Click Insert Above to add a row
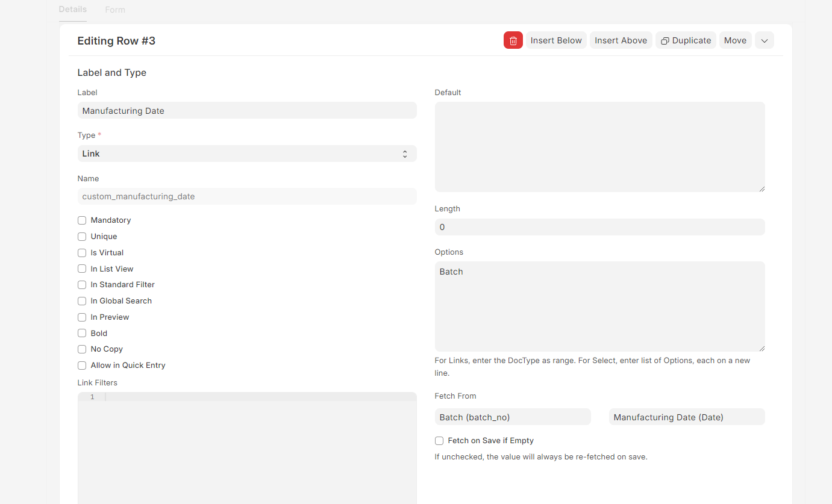The image size is (832, 504). [621, 40]
